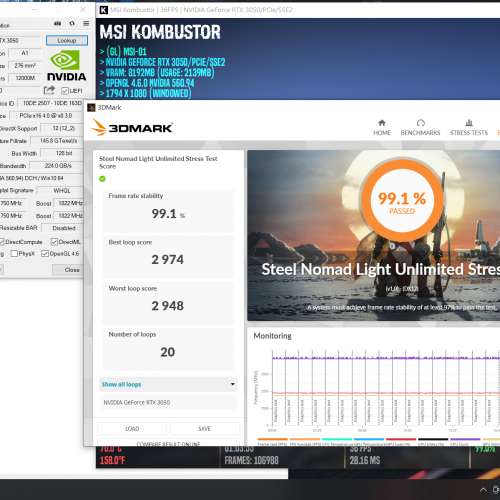Click the Revision field showing A1
500x500 pixels.
[x=25, y=53]
